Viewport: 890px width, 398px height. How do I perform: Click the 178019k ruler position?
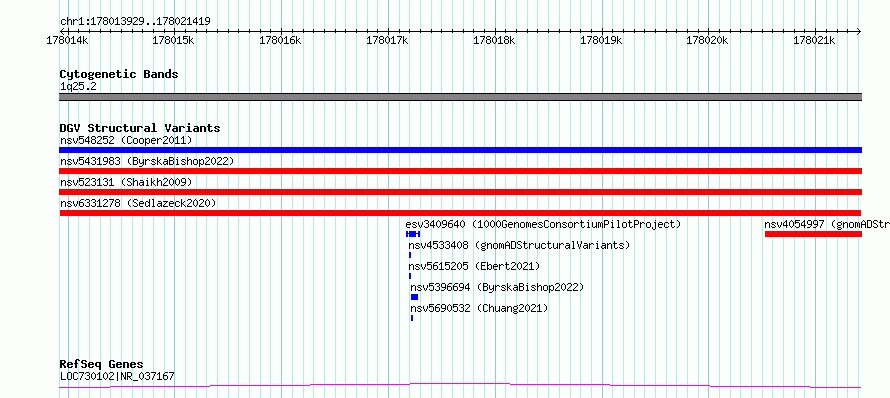(601, 41)
